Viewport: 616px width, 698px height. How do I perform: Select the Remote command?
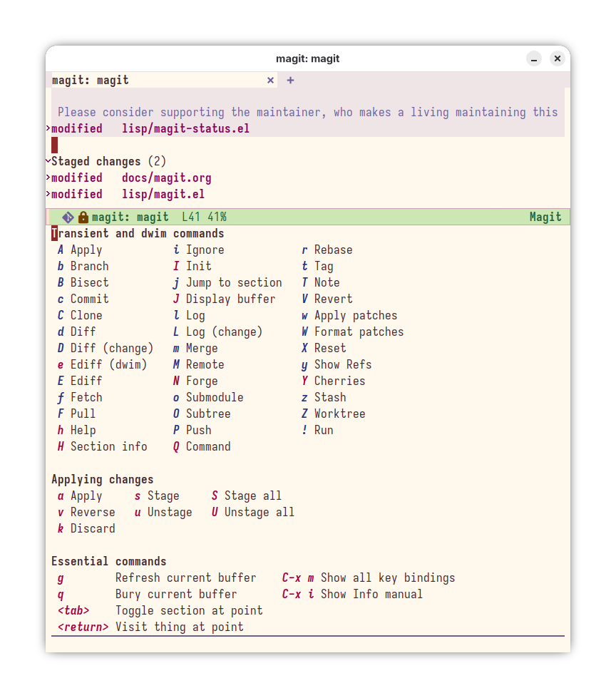(198, 364)
